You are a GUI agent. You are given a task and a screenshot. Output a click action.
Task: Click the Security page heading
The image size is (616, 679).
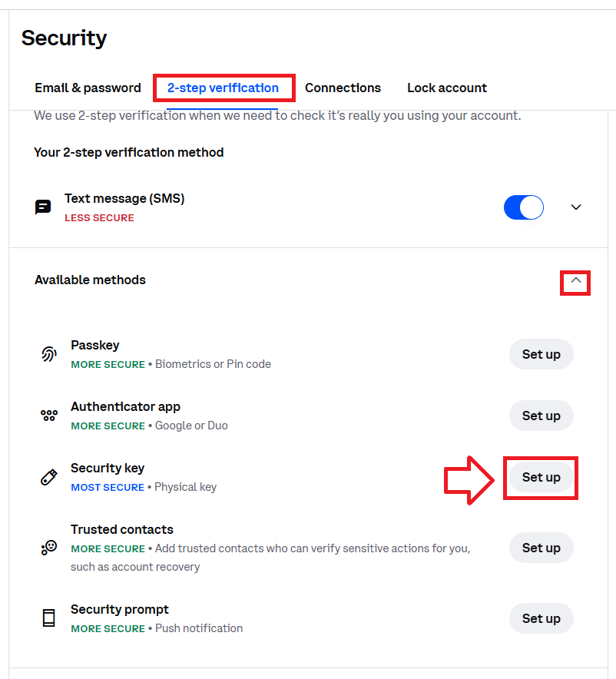(x=64, y=38)
